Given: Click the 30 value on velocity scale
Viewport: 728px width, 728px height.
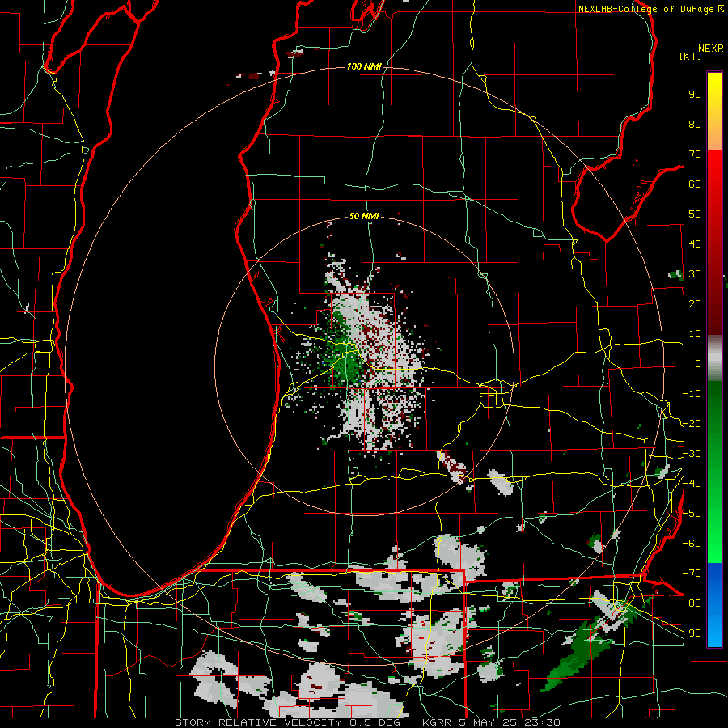Looking at the screenshot, I should [695, 274].
